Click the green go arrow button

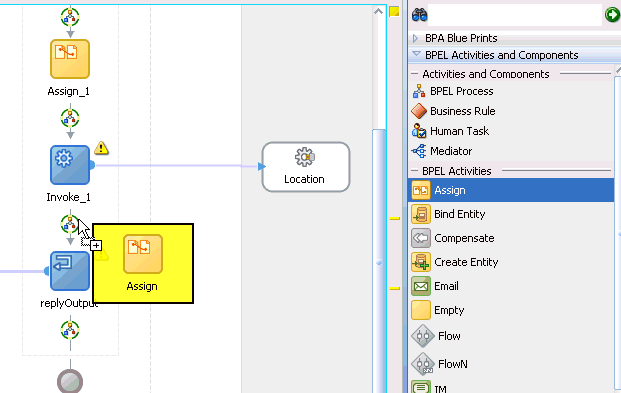tap(612, 15)
